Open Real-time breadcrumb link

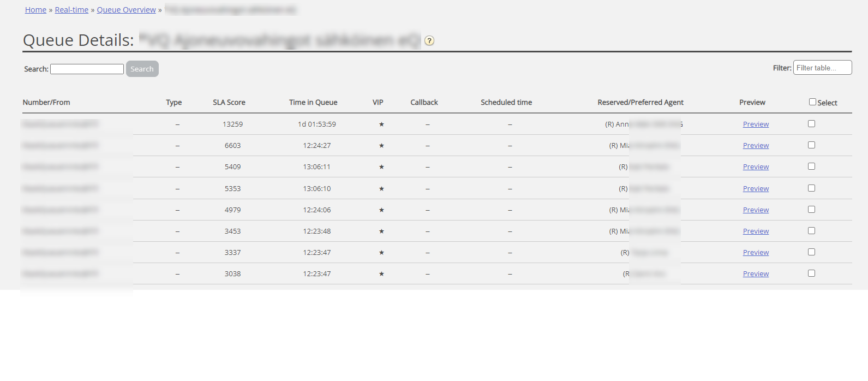pyautogui.click(x=71, y=10)
